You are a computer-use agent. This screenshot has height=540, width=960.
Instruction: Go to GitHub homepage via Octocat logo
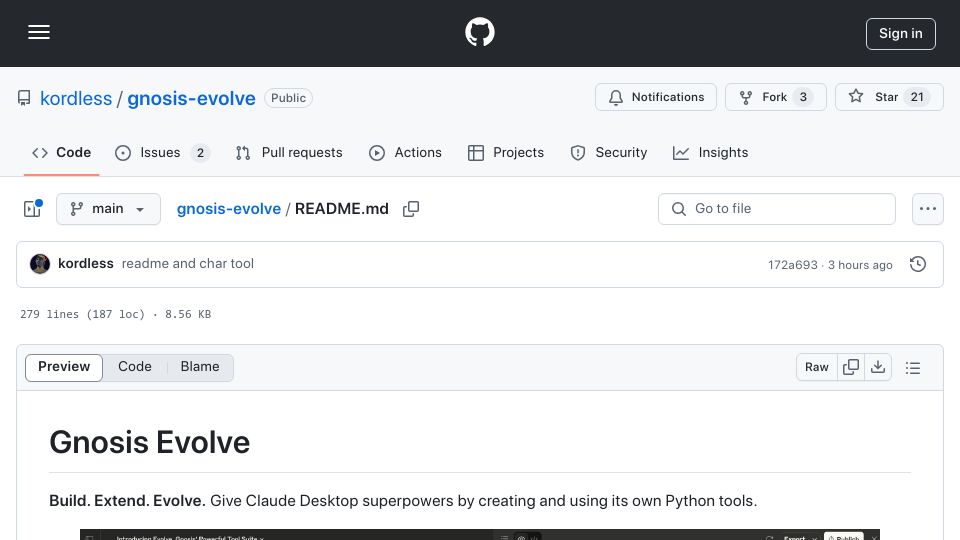pos(480,32)
